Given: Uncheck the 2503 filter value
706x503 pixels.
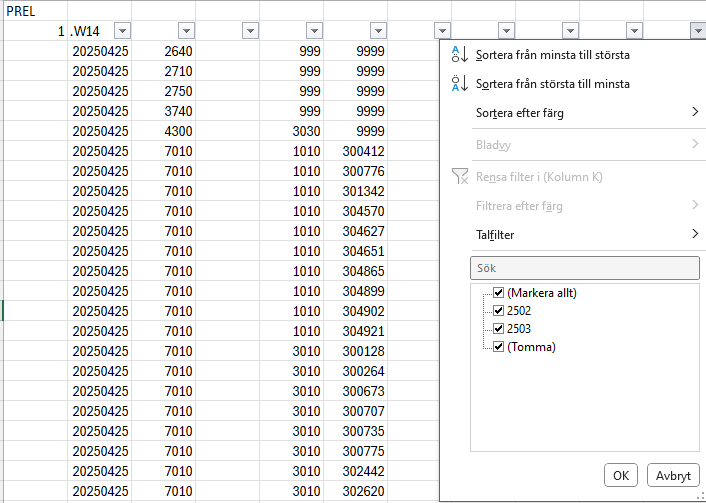Looking at the screenshot, I should (x=498, y=329).
